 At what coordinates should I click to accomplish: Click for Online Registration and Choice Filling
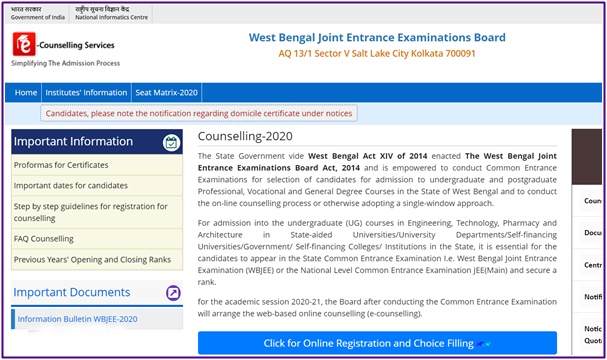(x=377, y=343)
